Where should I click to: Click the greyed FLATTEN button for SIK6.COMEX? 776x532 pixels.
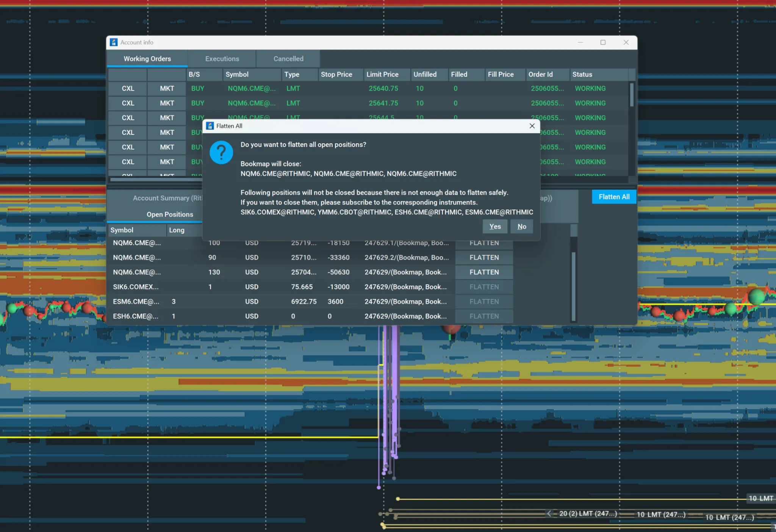(484, 287)
